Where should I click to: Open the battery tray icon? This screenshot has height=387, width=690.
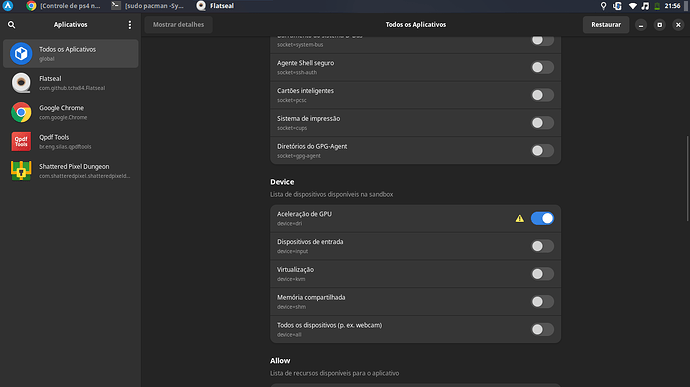(x=657, y=6)
